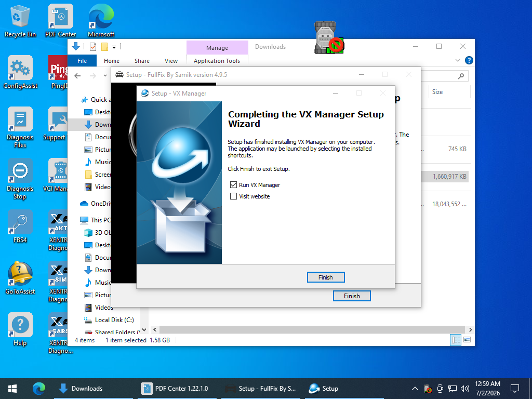Select 3D Objects folder in navigation pane
The height and width of the screenshot is (399, 532).
[x=97, y=232]
